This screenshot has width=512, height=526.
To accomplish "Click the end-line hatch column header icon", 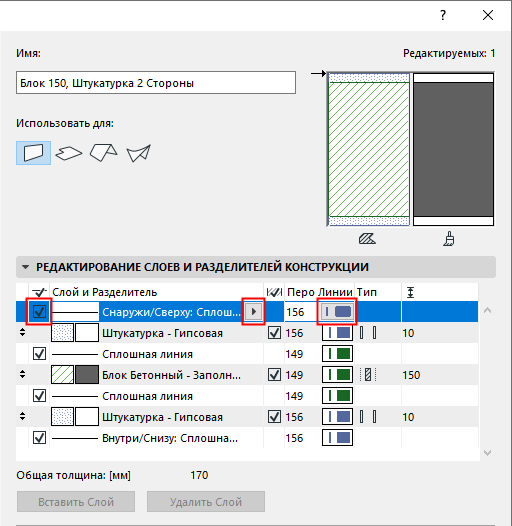I will tap(274, 292).
